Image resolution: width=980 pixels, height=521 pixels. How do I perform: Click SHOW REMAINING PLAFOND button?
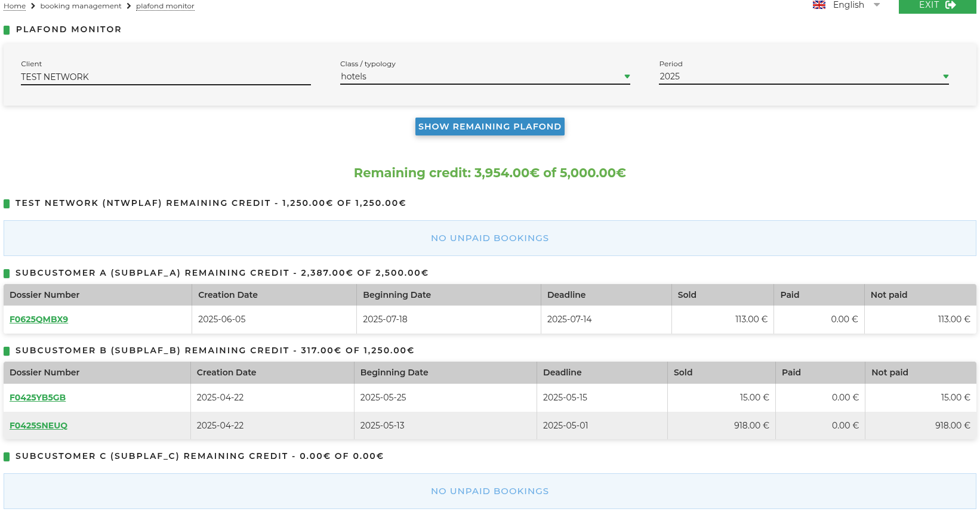pyautogui.click(x=490, y=127)
